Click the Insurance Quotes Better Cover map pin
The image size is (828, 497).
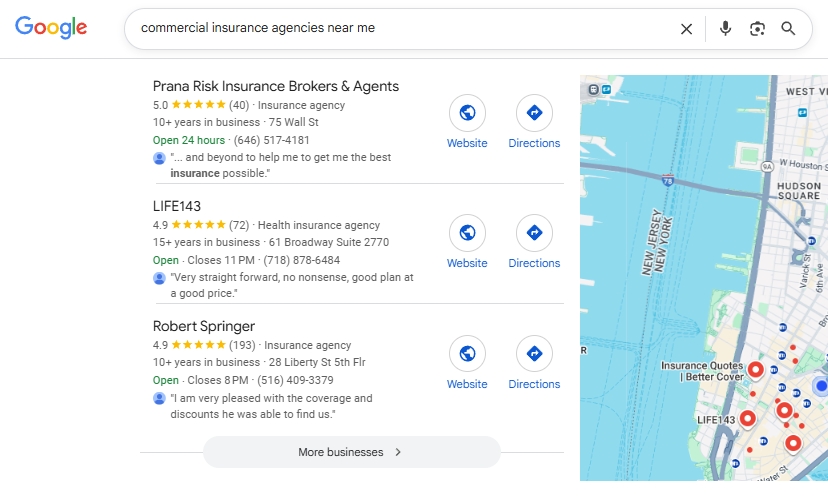click(x=756, y=370)
